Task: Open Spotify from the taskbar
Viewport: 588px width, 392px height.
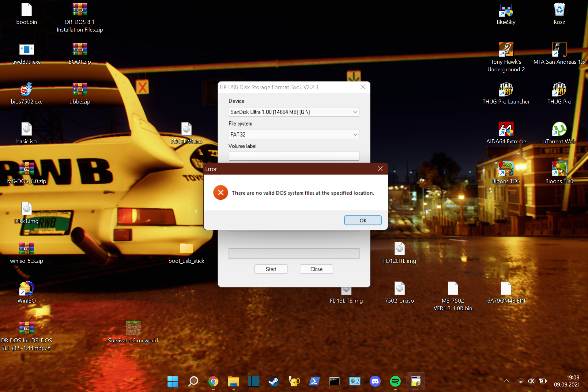Action: (x=395, y=381)
